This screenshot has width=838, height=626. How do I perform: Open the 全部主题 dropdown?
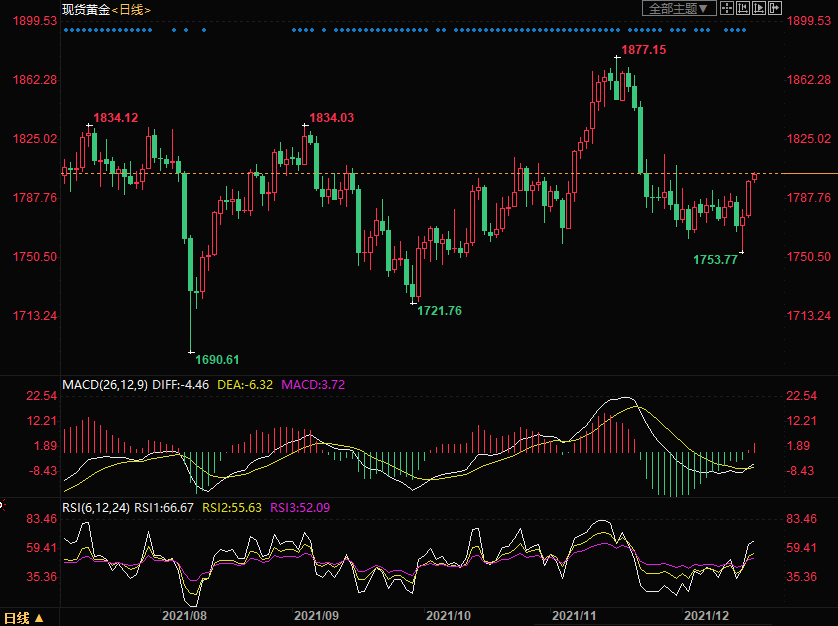(x=679, y=8)
